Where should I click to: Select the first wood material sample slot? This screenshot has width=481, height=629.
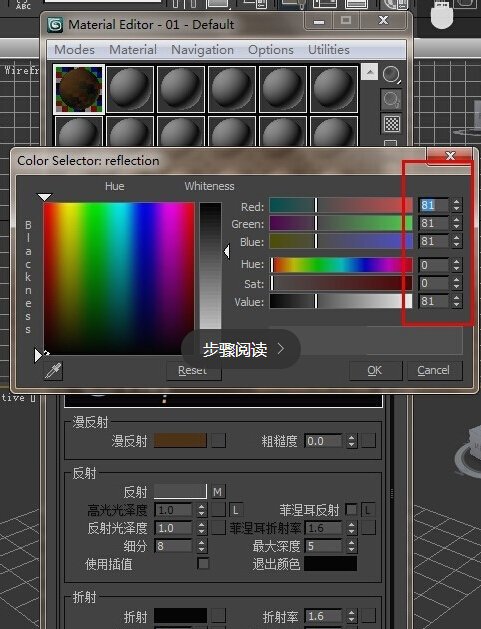tap(79, 89)
